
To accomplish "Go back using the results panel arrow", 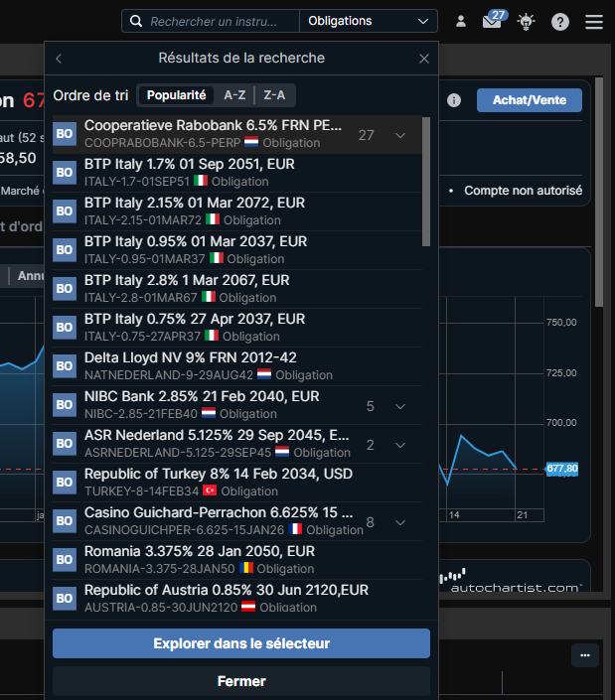I will click(x=59, y=59).
